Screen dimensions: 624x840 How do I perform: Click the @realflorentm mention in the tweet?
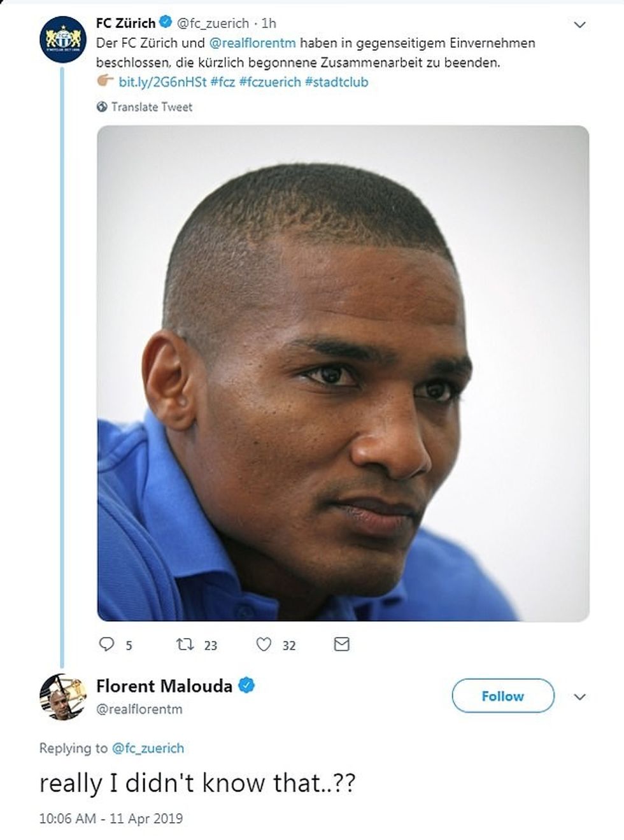coord(252,43)
